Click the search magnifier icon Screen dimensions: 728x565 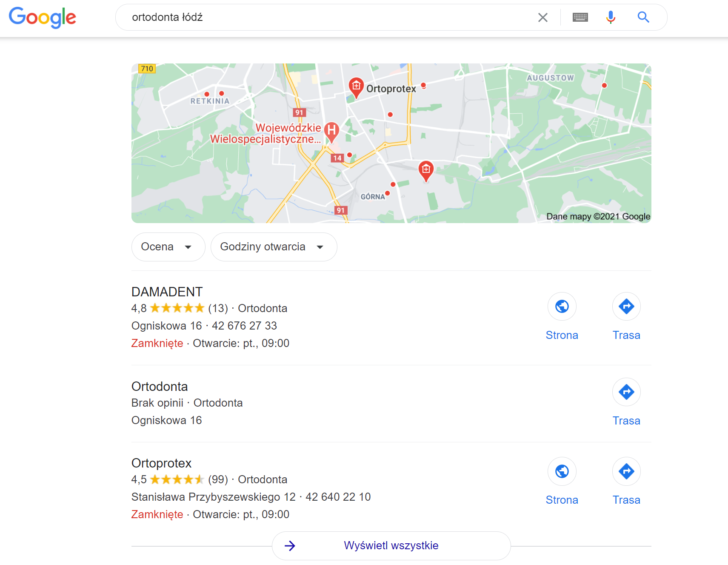point(643,17)
